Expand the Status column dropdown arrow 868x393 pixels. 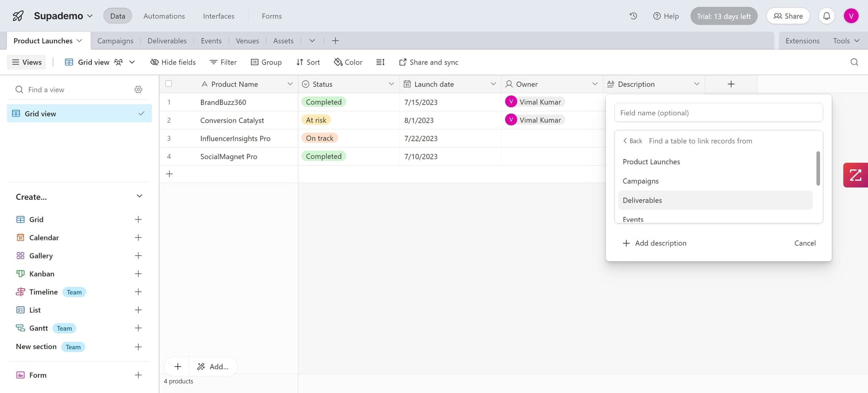click(x=391, y=84)
